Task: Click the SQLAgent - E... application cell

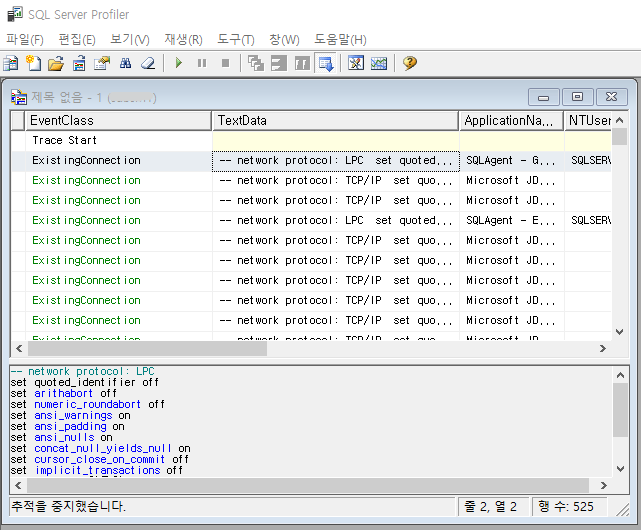Action: [511, 220]
